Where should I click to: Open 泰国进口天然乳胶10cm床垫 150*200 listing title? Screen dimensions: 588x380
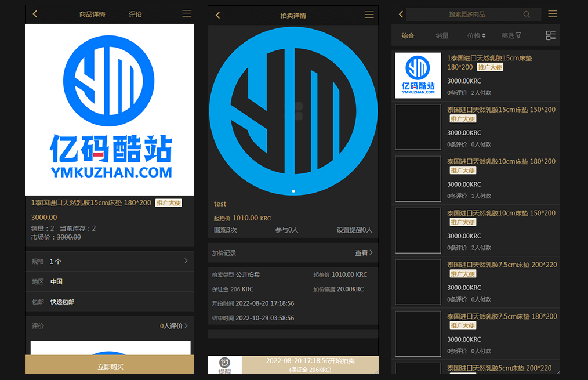(501, 213)
